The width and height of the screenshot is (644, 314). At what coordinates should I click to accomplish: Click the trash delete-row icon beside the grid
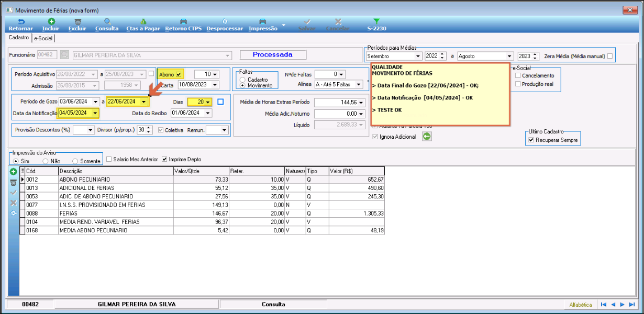[x=14, y=182]
